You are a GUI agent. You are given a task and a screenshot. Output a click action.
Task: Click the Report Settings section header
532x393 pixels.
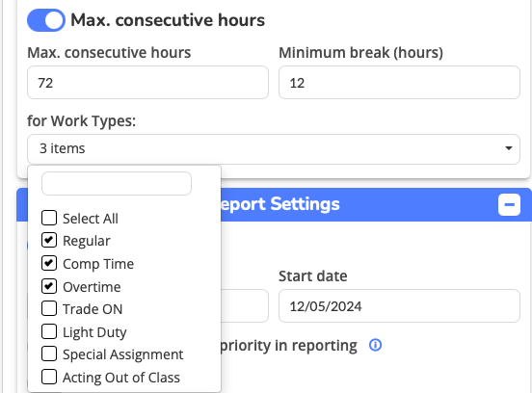[x=274, y=204]
